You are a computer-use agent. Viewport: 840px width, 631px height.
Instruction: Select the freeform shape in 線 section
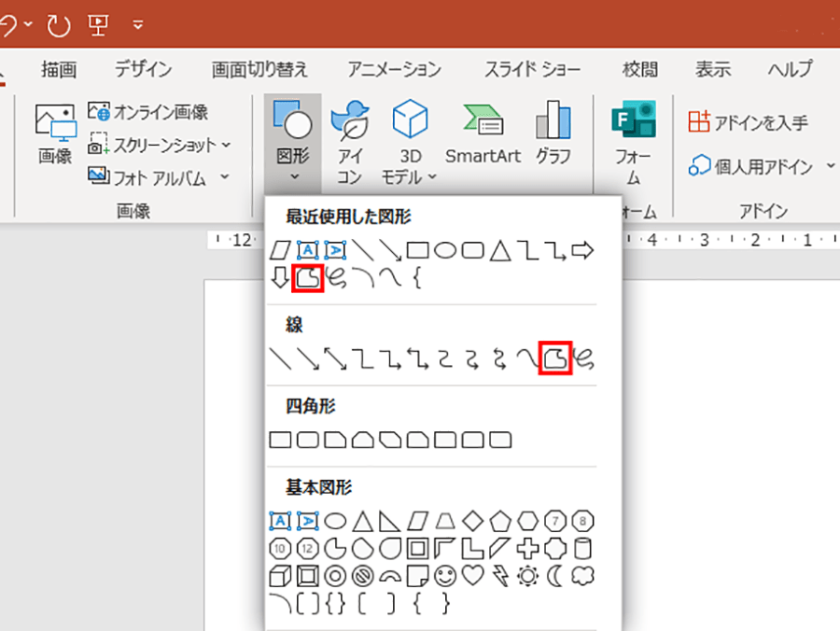coord(555,358)
